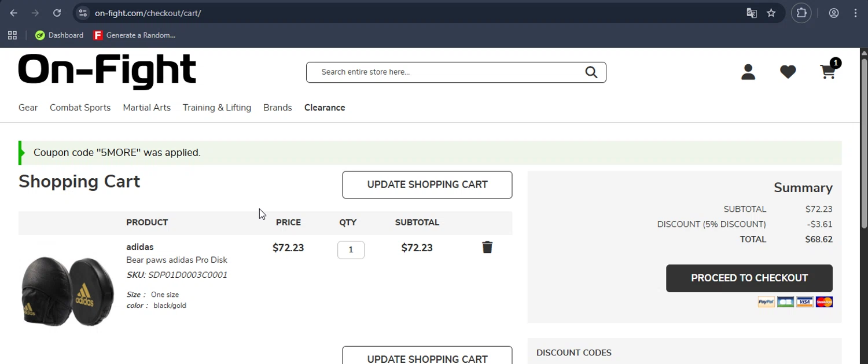Click the quantity input field
This screenshot has height=364, width=868.
click(x=351, y=250)
